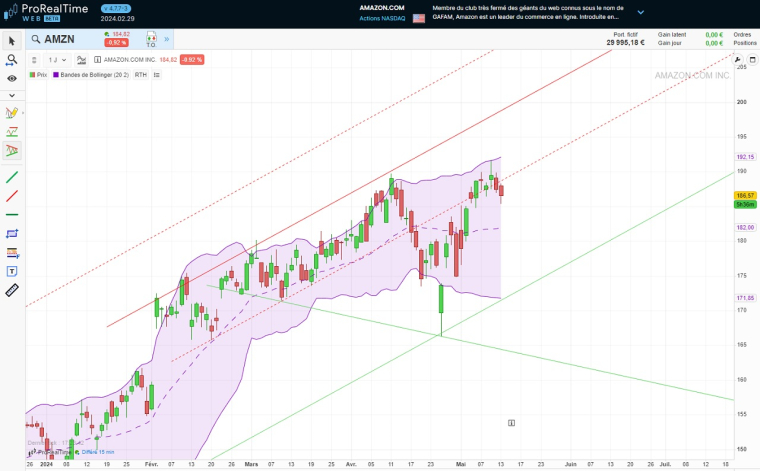Select the arrow cursor tool
This screenshot has height=471, width=760.
pyautogui.click(x=12, y=41)
